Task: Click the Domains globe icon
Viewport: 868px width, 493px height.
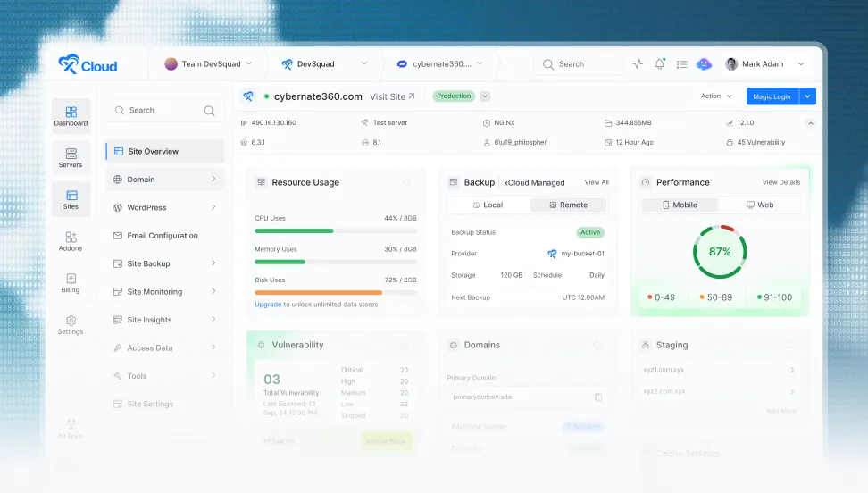Action: (x=454, y=345)
